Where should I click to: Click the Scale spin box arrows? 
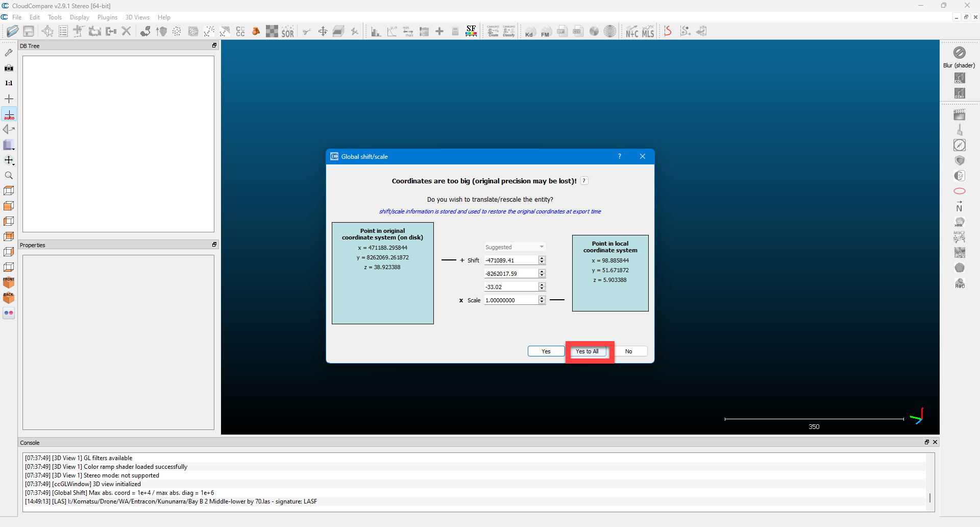pyautogui.click(x=542, y=300)
